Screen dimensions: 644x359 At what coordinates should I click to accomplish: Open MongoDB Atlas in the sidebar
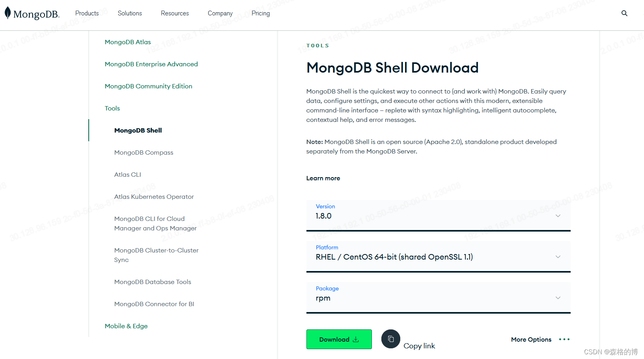click(x=128, y=42)
